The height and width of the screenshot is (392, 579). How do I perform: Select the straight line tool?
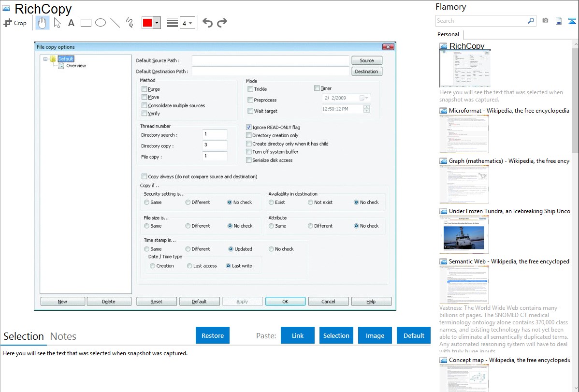(x=115, y=23)
